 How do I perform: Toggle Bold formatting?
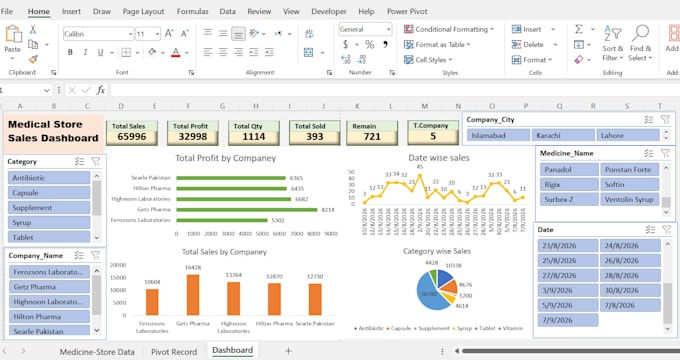70,52
